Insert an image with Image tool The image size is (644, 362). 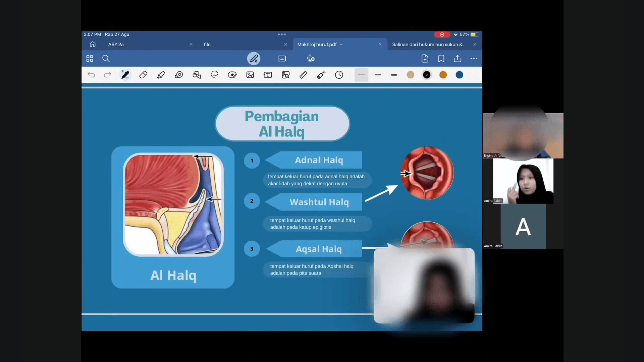[250, 75]
